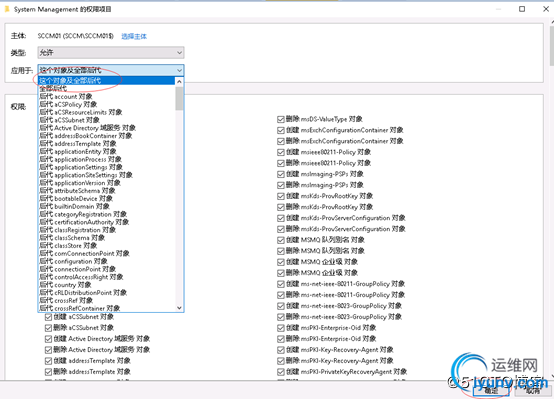This screenshot has height=399, width=554.
Task: Uncheck 删除 msDS-ValueType 对象
Action: 281,119
